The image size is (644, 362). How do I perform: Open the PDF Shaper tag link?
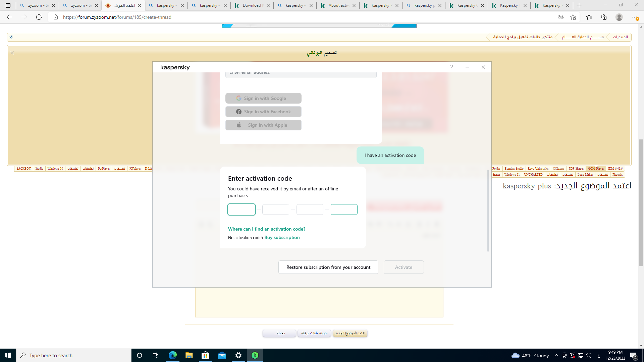click(576, 169)
